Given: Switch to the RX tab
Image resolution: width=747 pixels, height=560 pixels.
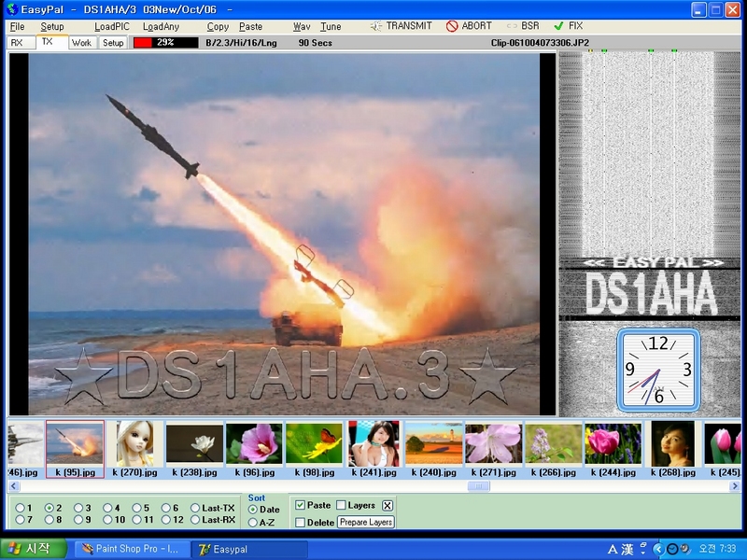Looking at the screenshot, I should pyautogui.click(x=17, y=43).
